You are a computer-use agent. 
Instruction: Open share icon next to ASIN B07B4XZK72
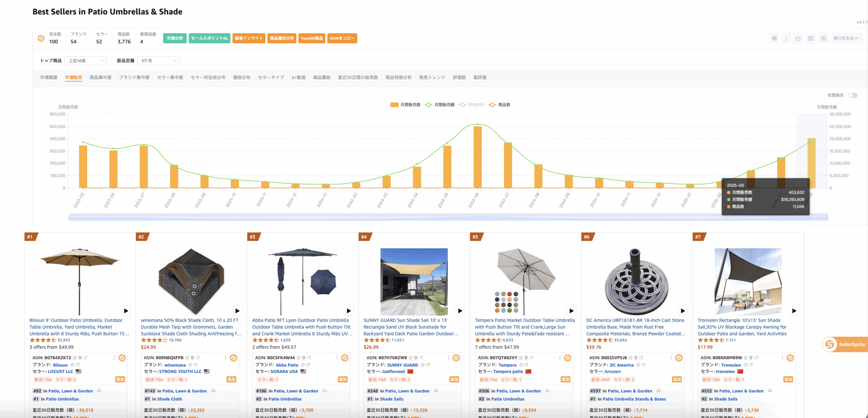85,358
